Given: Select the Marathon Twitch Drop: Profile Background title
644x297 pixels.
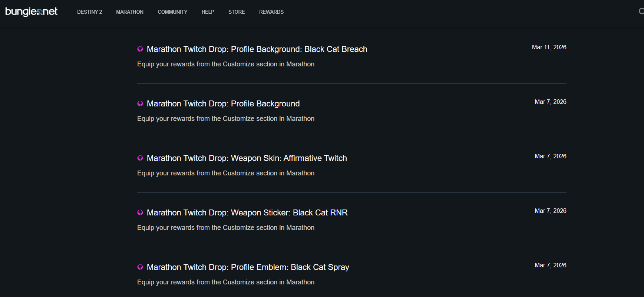Looking at the screenshot, I should (223, 104).
